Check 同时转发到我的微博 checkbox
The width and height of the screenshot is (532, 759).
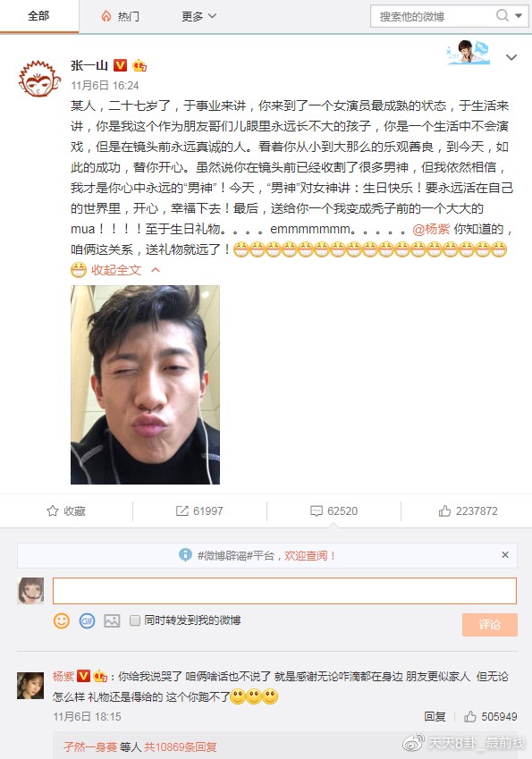coord(135,620)
